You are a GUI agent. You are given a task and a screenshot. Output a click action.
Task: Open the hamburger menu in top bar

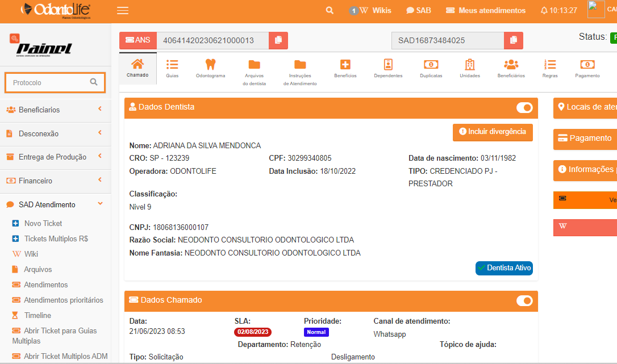coord(123,11)
